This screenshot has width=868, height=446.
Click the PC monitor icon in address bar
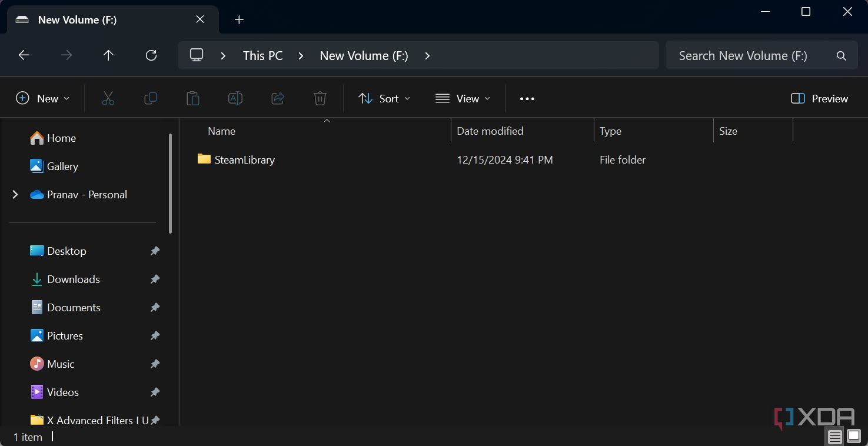pyautogui.click(x=197, y=55)
